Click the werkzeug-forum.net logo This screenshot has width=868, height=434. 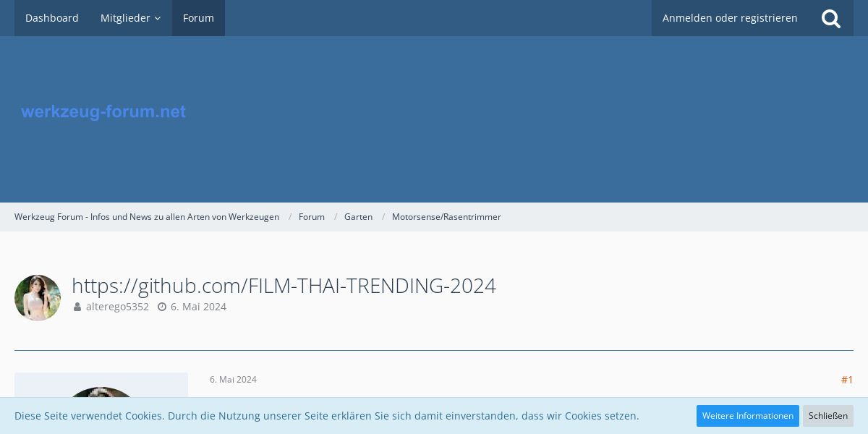click(x=103, y=111)
